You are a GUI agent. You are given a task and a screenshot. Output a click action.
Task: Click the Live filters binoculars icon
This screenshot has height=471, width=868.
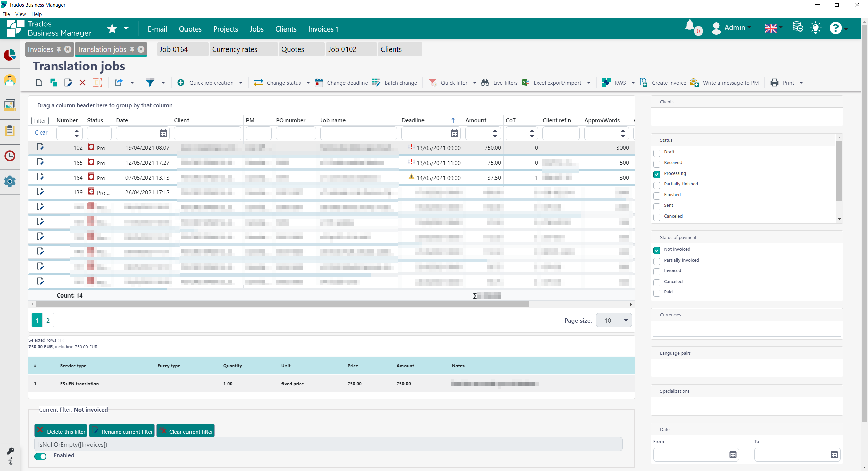coord(485,83)
